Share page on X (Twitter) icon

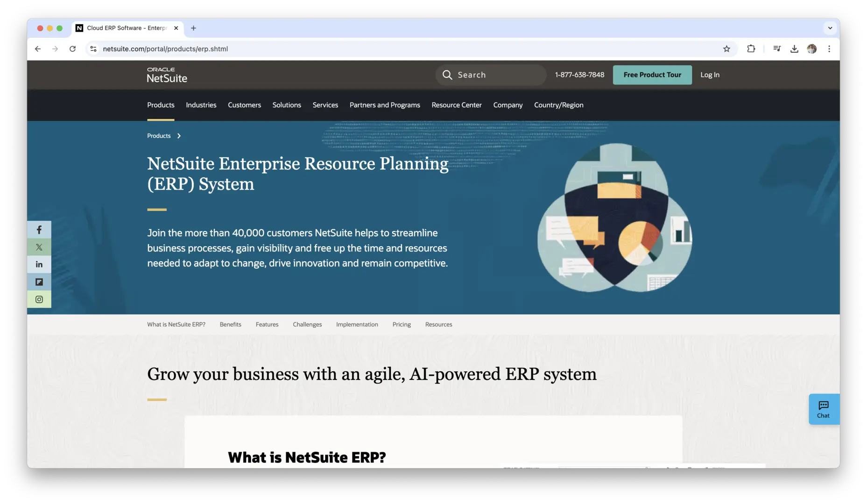click(x=39, y=247)
